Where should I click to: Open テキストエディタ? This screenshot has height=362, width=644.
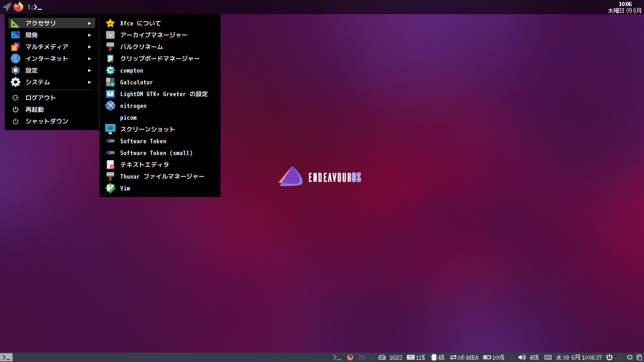point(160,165)
